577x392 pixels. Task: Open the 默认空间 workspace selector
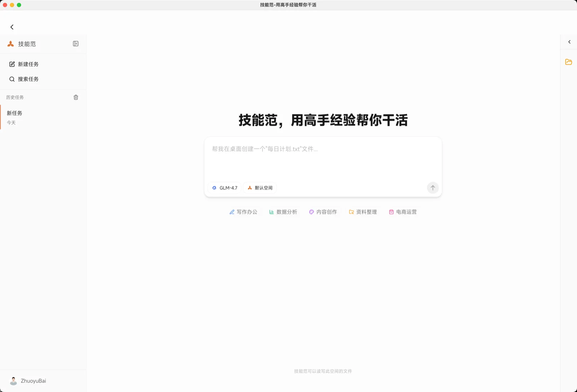point(260,188)
